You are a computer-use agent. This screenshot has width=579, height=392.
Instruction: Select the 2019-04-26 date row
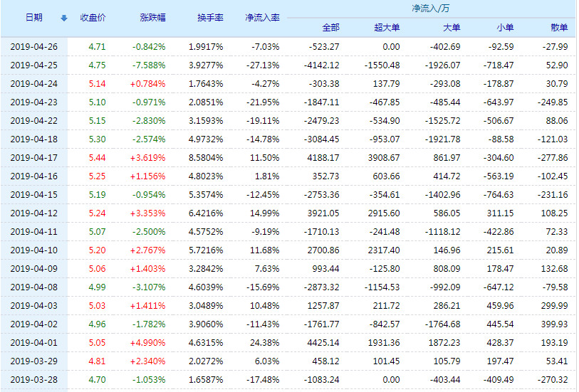pos(33,46)
